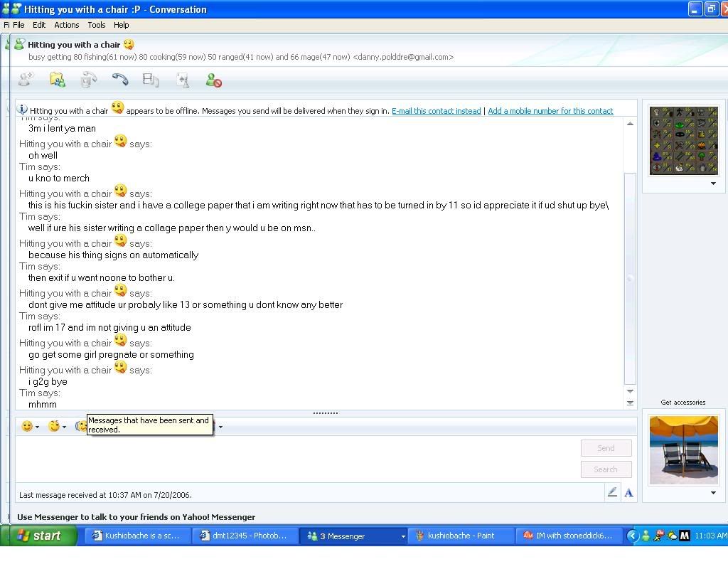
Task: Open font settings with the letter A icon
Action: tap(629, 492)
